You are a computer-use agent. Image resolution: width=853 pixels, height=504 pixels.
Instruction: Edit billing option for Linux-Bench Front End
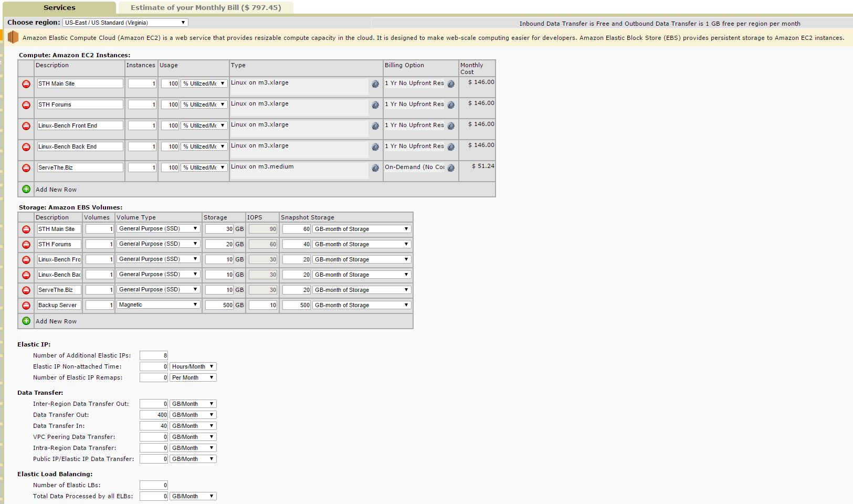[x=451, y=126]
